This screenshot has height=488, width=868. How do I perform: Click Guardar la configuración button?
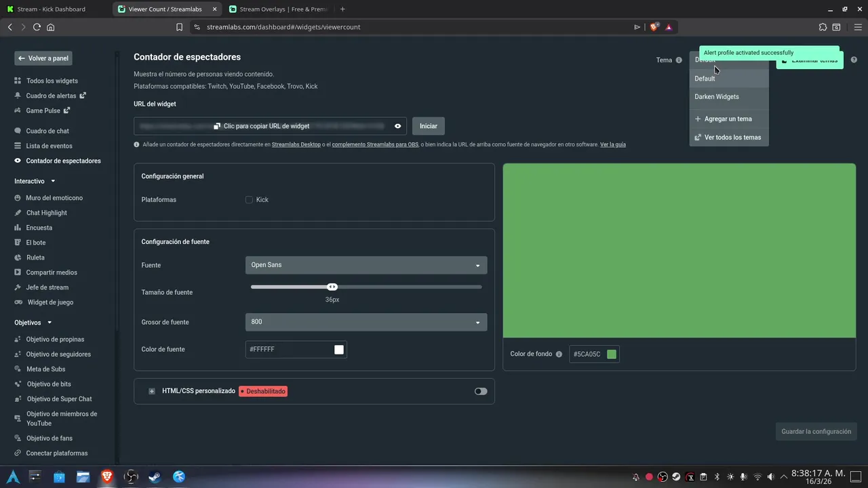[x=816, y=432]
